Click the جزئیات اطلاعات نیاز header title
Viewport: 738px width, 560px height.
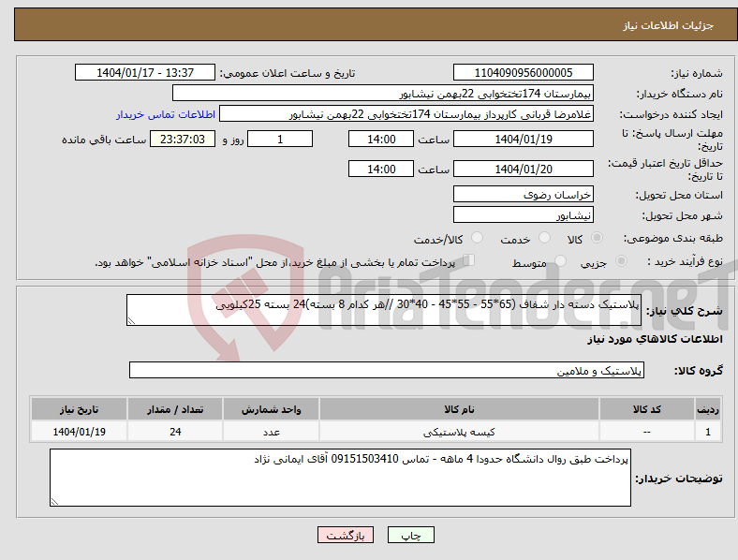pyautogui.click(x=668, y=25)
